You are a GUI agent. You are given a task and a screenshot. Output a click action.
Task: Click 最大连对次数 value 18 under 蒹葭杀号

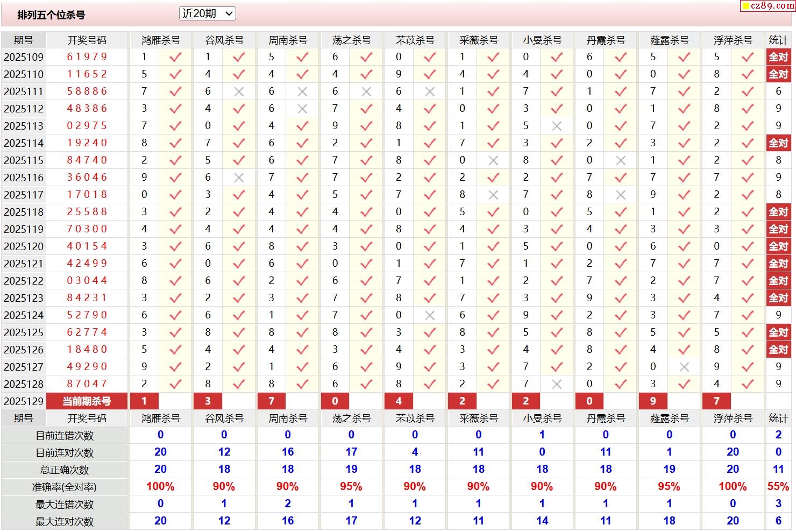point(669,521)
